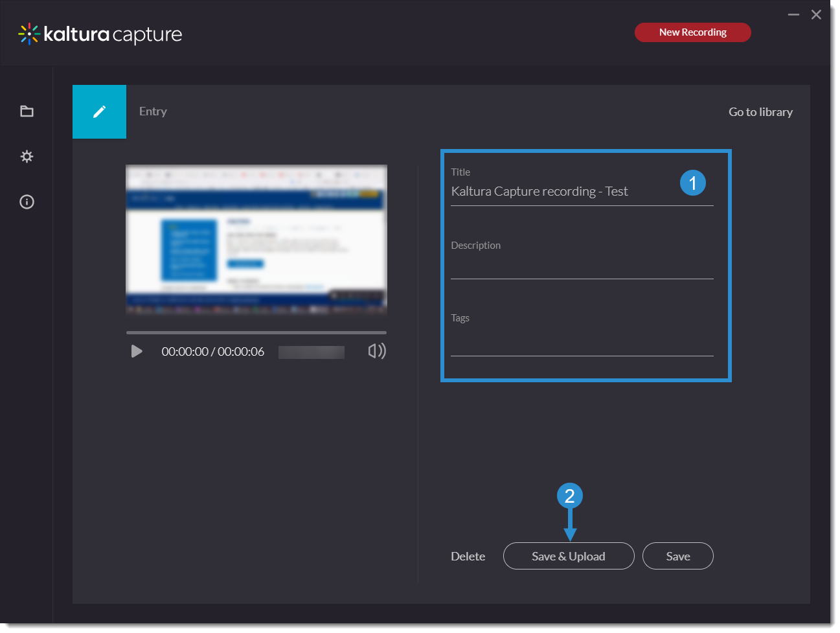Screen dimensions: 840x633
Task: Play the recorded video preview
Action: click(137, 351)
